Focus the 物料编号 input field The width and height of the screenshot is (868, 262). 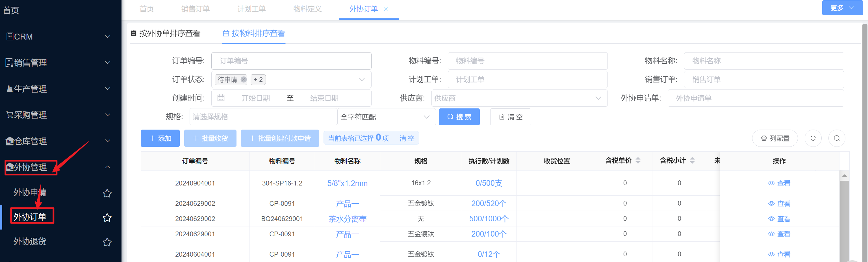[528, 61]
